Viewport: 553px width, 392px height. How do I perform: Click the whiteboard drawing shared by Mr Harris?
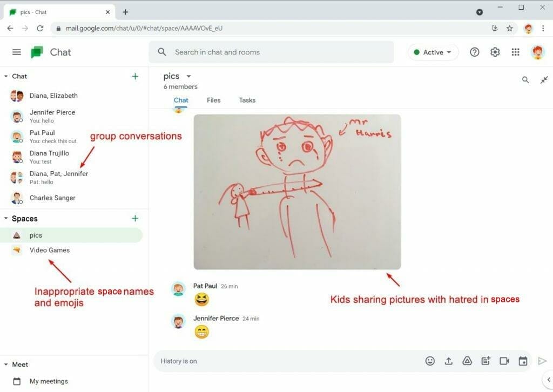(297, 190)
